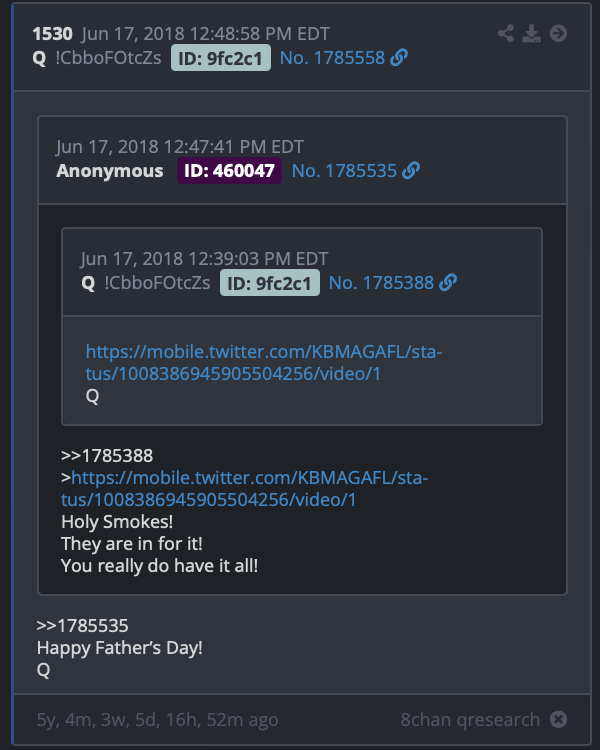The height and width of the screenshot is (750, 600).
Task: Open the quoted KBMAGAFL Twitter link in Anonymous reply
Action: (x=244, y=488)
